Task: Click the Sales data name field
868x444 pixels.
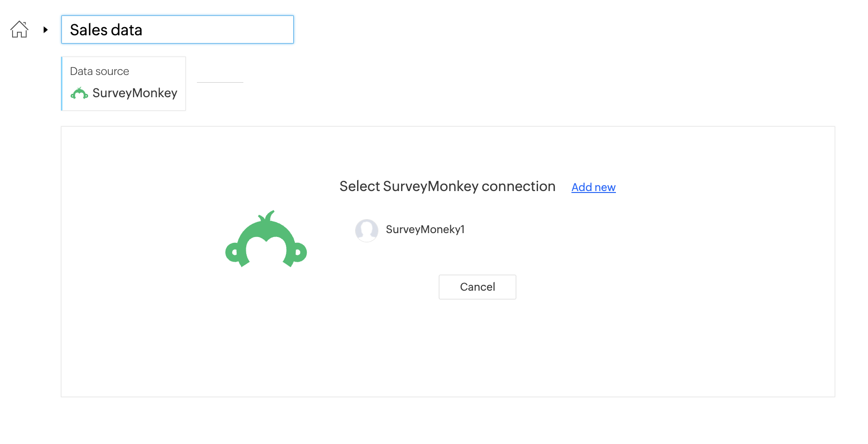Action: click(x=177, y=30)
